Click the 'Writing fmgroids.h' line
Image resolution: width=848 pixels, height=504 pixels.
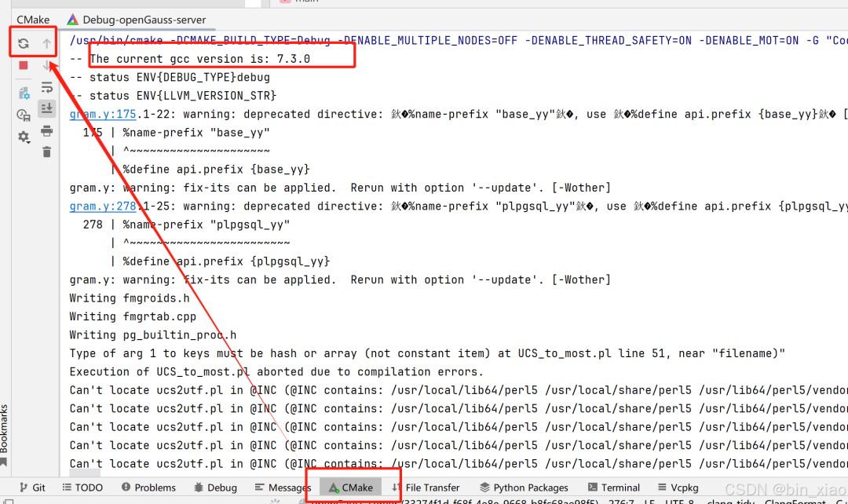[x=130, y=298]
